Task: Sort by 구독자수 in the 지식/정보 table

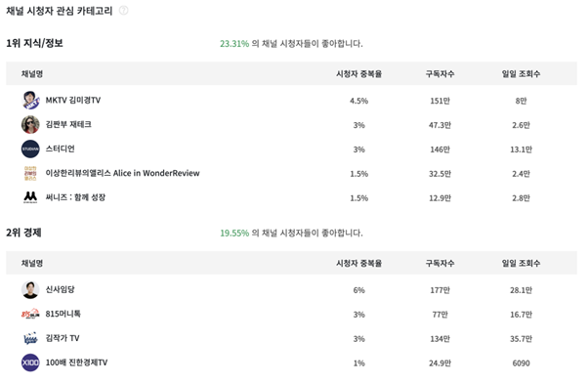Action: (x=440, y=74)
